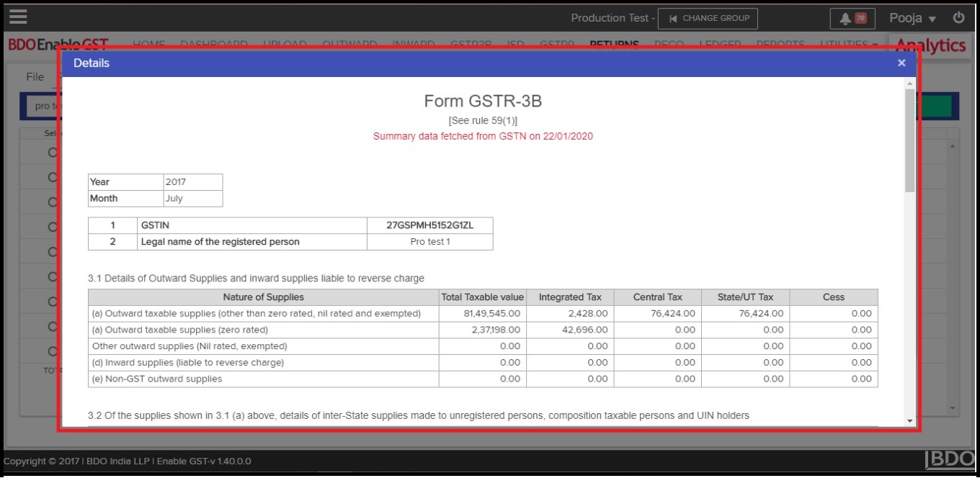
Task: Switch to the RETURNS tab
Action: (x=614, y=45)
